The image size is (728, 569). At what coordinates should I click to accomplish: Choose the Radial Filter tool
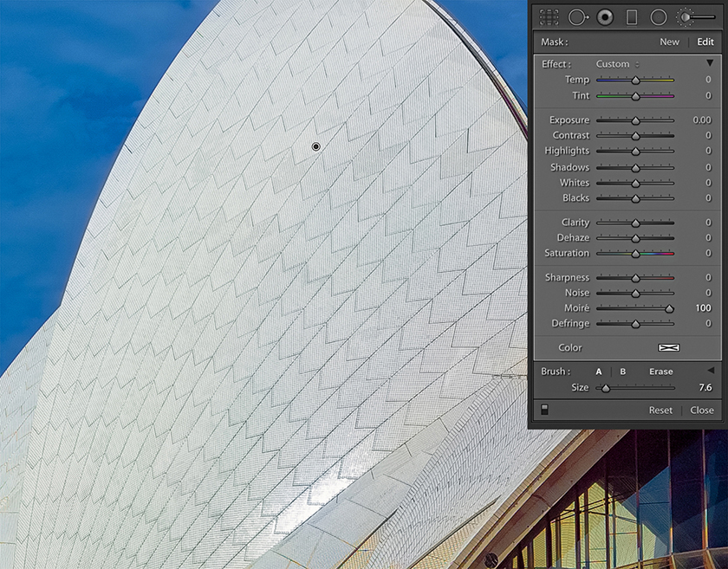(x=659, y=16)
